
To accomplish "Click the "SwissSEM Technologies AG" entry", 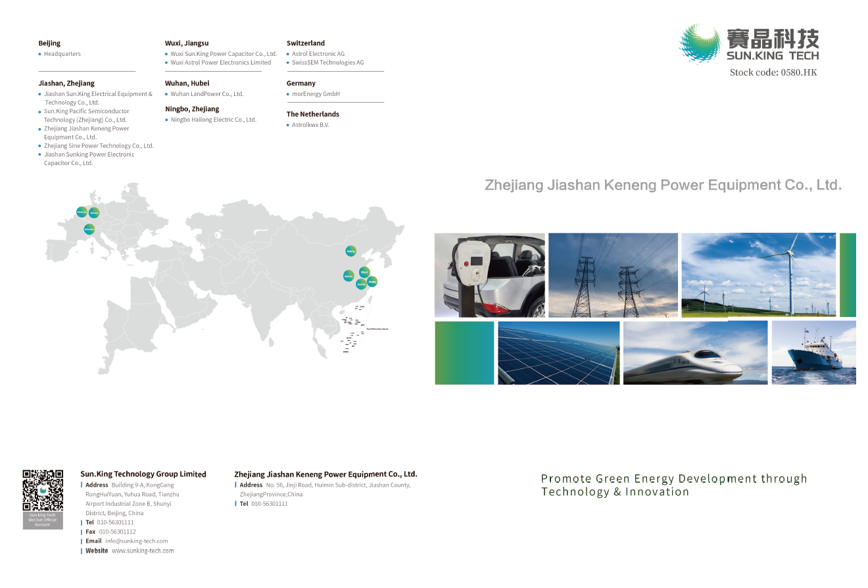I will coord(328,62).
